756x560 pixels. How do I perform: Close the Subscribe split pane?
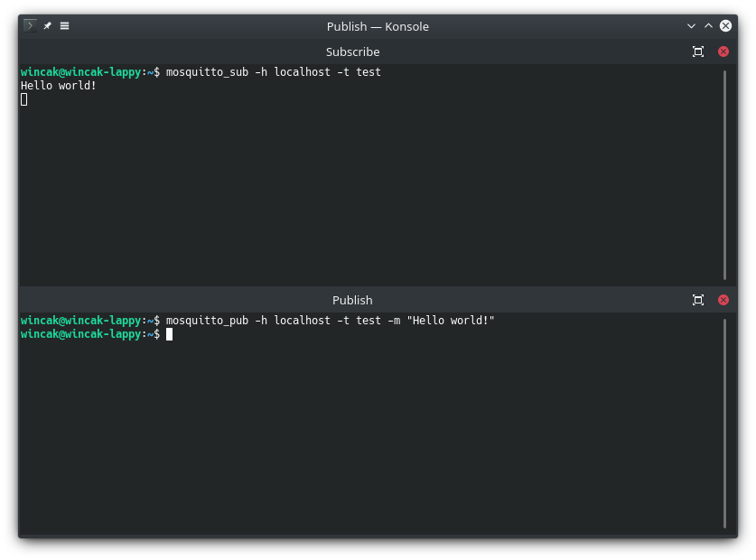(723, 51)
